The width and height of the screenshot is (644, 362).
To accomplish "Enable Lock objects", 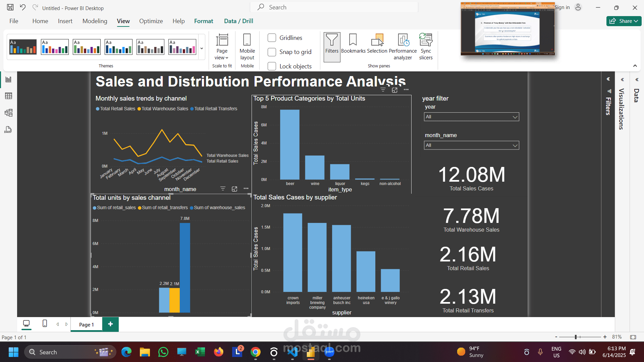I will tap(272, 66).
